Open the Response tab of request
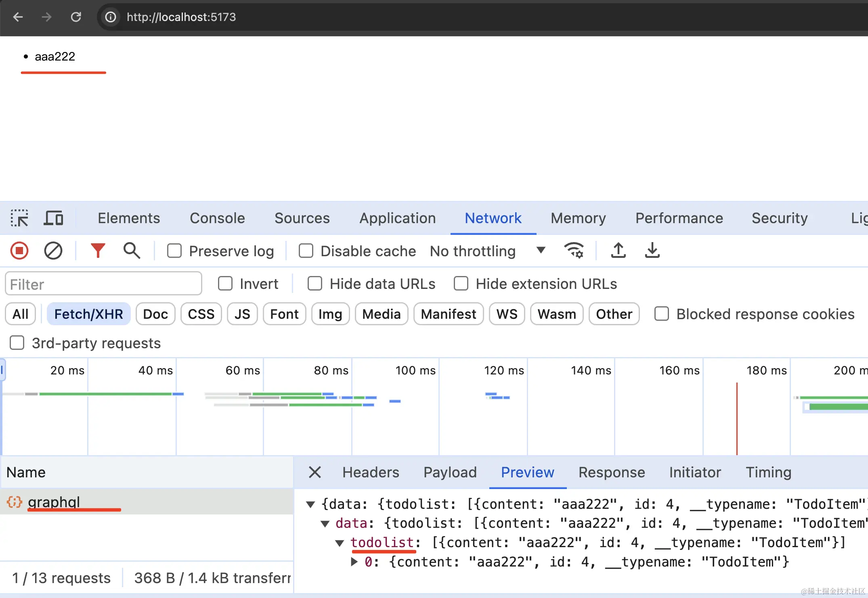 [612, 473]
